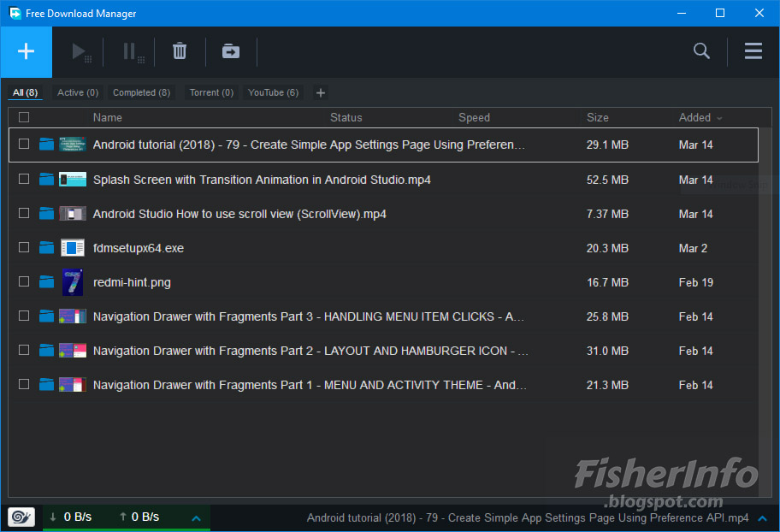Check Navigation Drawer Part 1 row checkbox
This screenshot has height=532, width=780.
(x=24, y=384)
